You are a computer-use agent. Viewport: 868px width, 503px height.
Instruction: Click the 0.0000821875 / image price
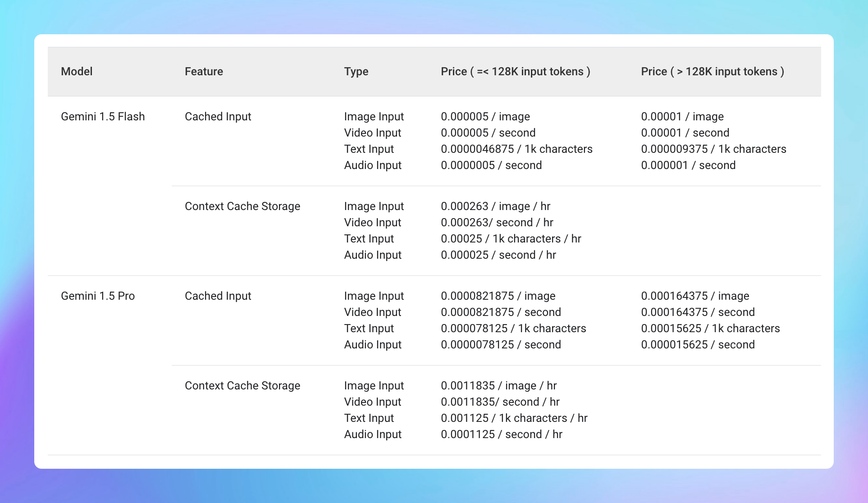click(498, 296)
